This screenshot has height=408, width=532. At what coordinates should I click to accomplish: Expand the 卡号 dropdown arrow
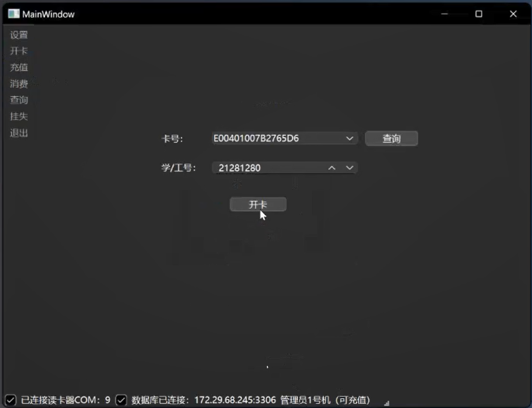[x=350, y=139]
